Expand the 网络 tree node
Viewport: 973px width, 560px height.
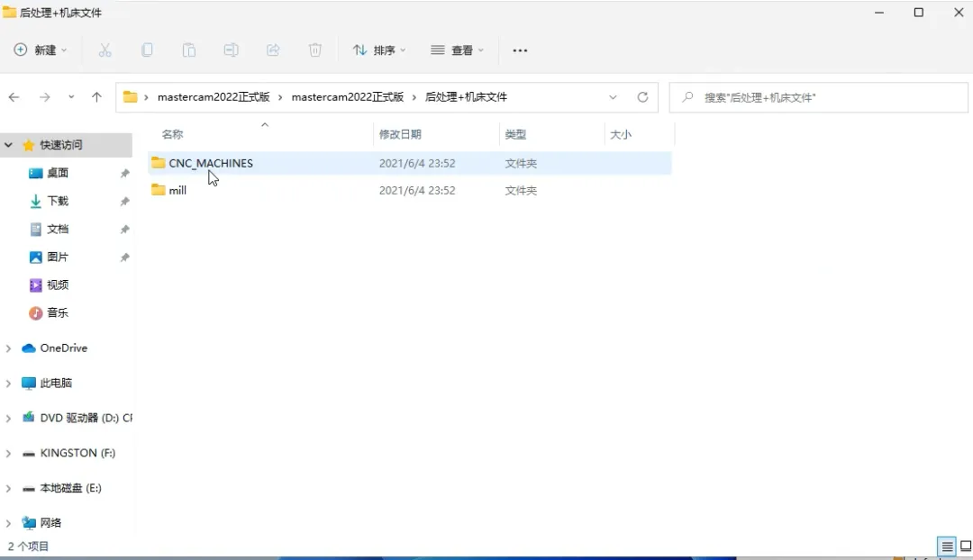9,523
